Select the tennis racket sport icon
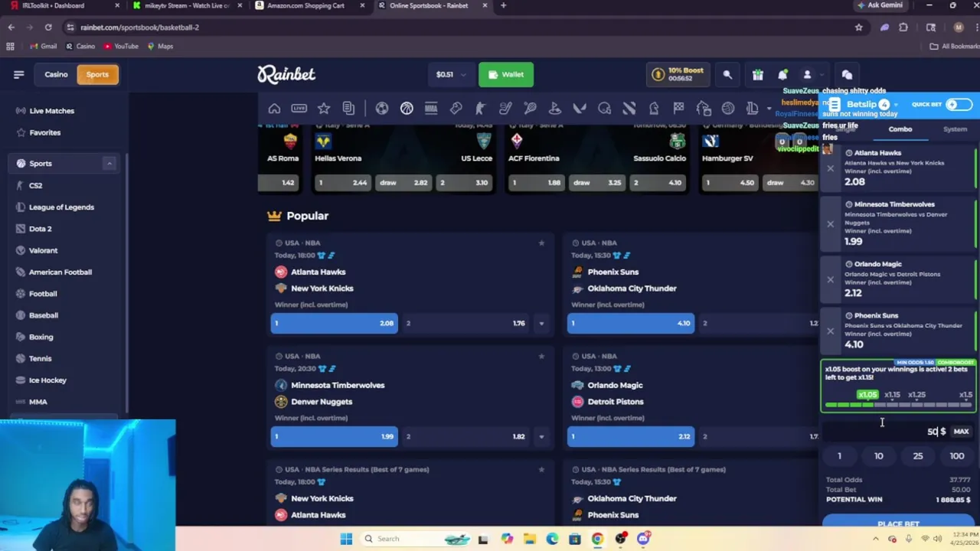Image resolution: width=980 pixels, height=551 pixels. [530, 109]
